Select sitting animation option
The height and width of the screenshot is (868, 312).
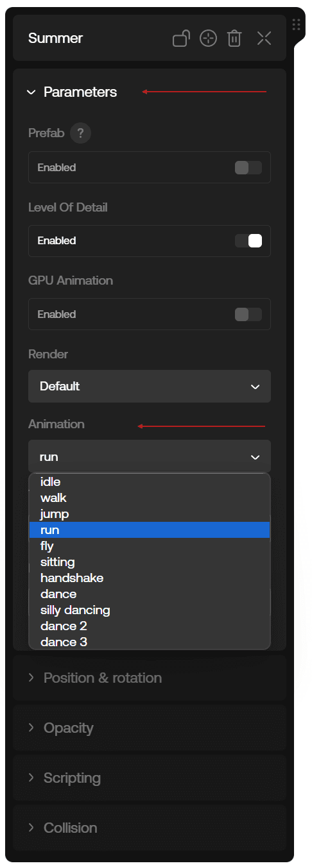pos(150,562)
